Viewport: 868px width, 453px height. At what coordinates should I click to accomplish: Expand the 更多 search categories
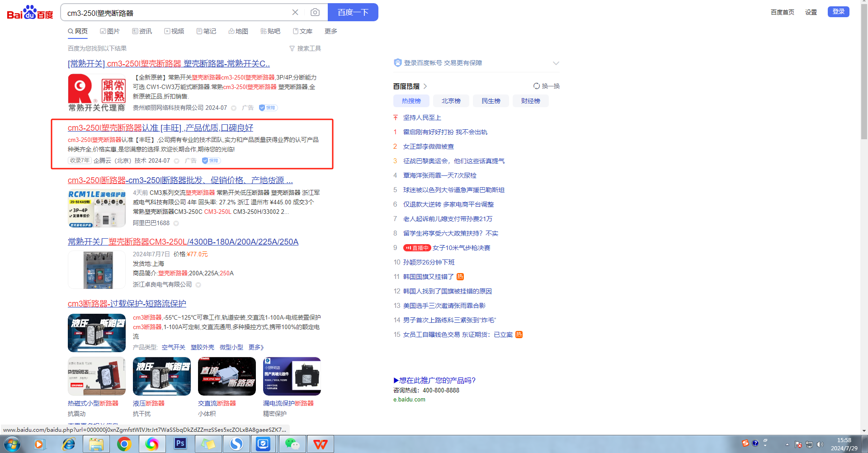[330, 31]
